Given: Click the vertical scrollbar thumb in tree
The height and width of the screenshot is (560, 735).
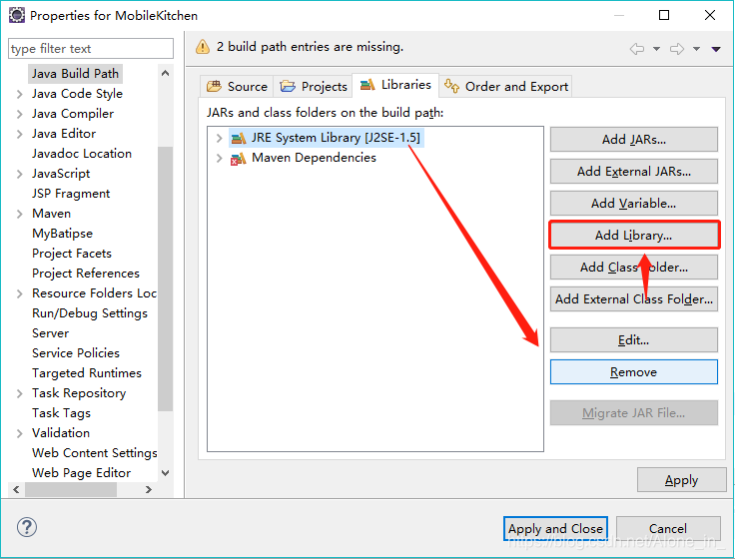Looking at the screenshot, I should [165, 279].
